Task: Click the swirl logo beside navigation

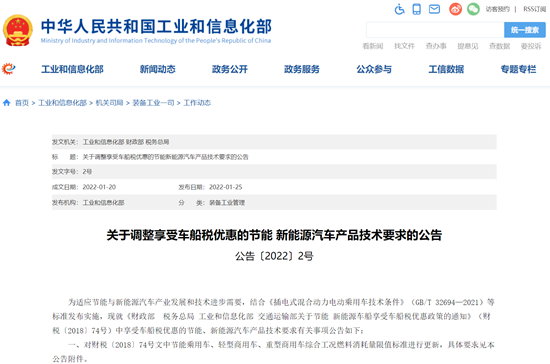Action: pos(8,69)
